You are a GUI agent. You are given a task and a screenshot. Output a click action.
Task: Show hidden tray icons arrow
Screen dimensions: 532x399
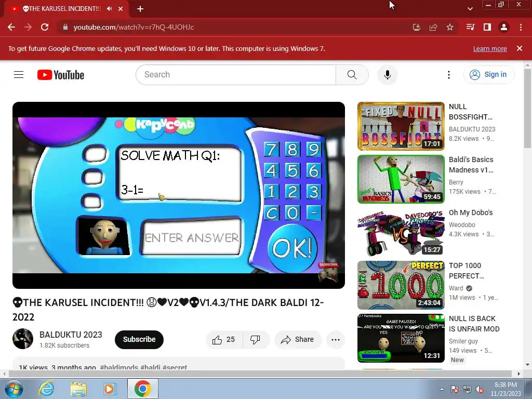pyautogui.click(x=442, y=389)
